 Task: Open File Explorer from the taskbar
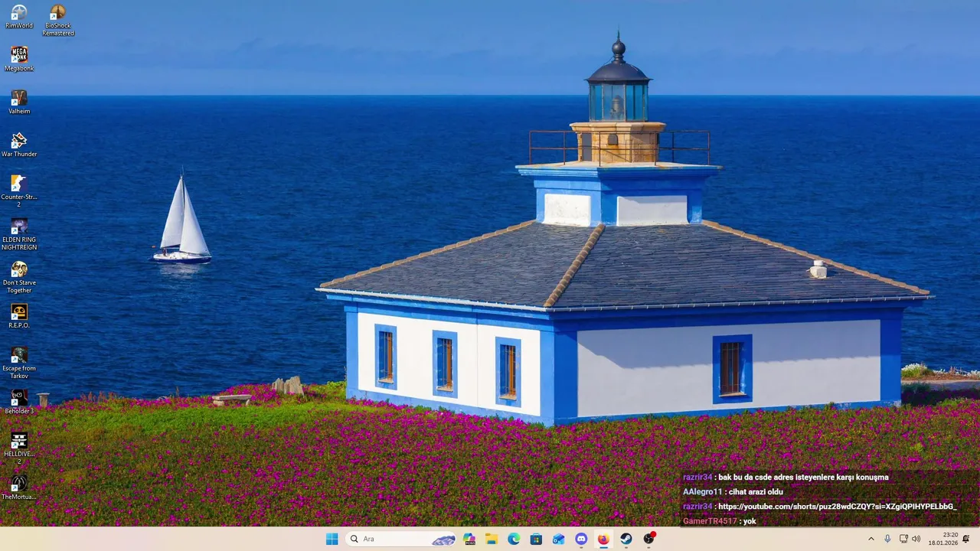tap(492, 539)
